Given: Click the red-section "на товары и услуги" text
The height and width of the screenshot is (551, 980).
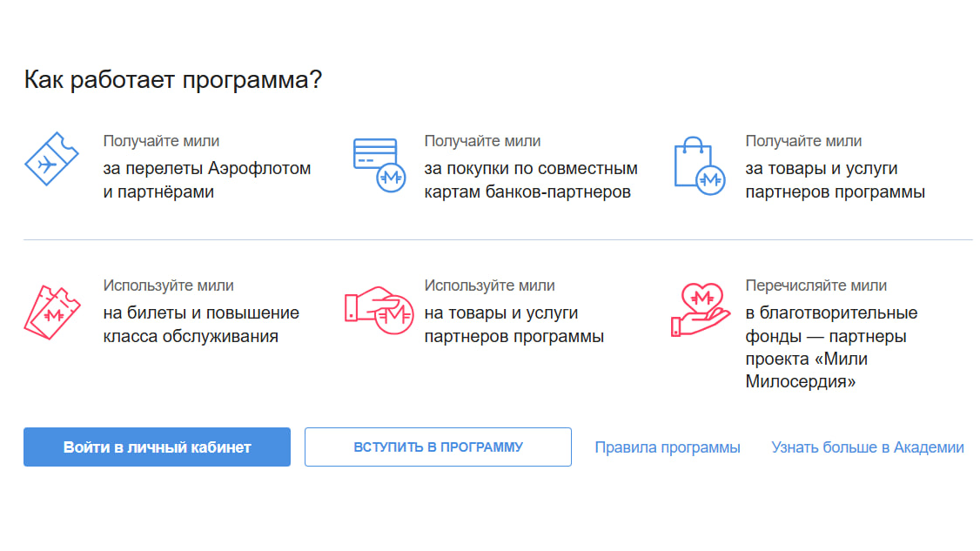Looking at the screenshot, I should pyautogui.click(x=513, y=325).
